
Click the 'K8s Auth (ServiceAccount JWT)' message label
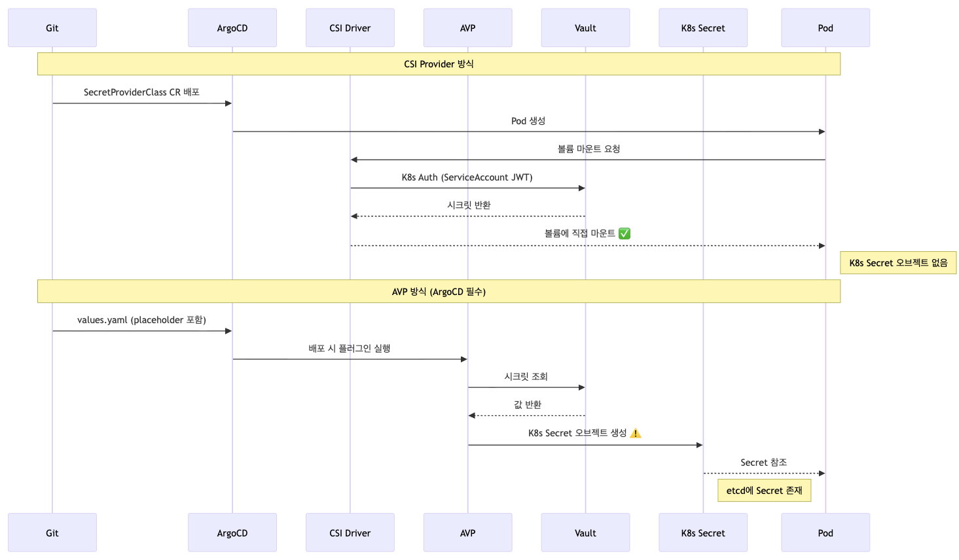point(467,177)
